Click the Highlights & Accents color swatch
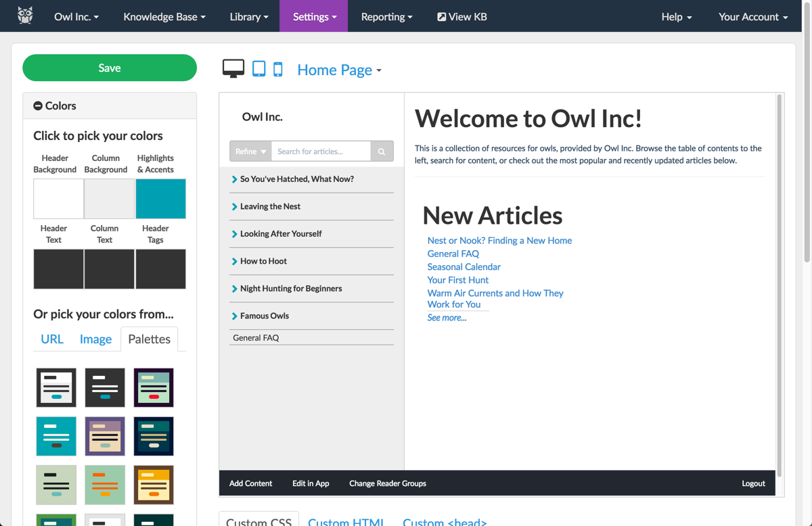812x526 pixels. pyautogui.click(x=160, y=198)
